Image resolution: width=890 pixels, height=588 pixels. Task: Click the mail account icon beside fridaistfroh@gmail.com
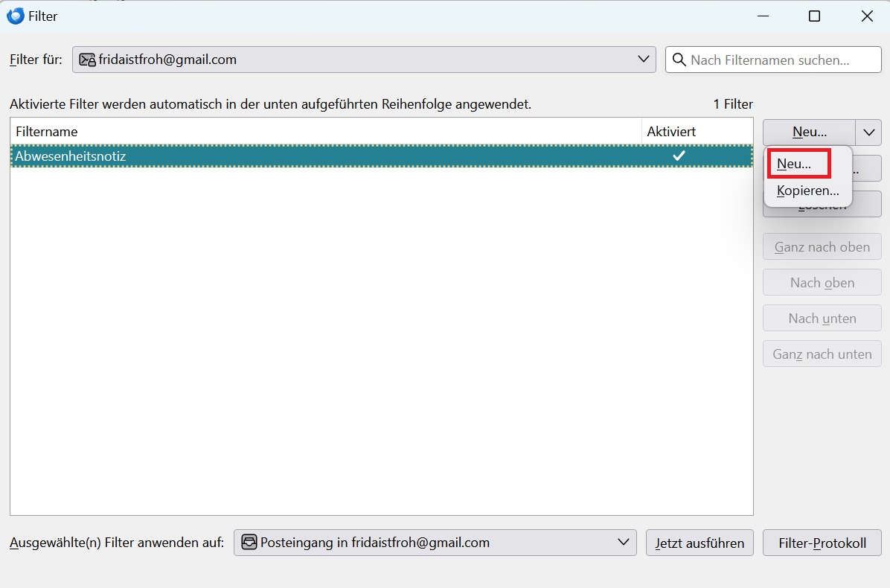tap(87, 60)
